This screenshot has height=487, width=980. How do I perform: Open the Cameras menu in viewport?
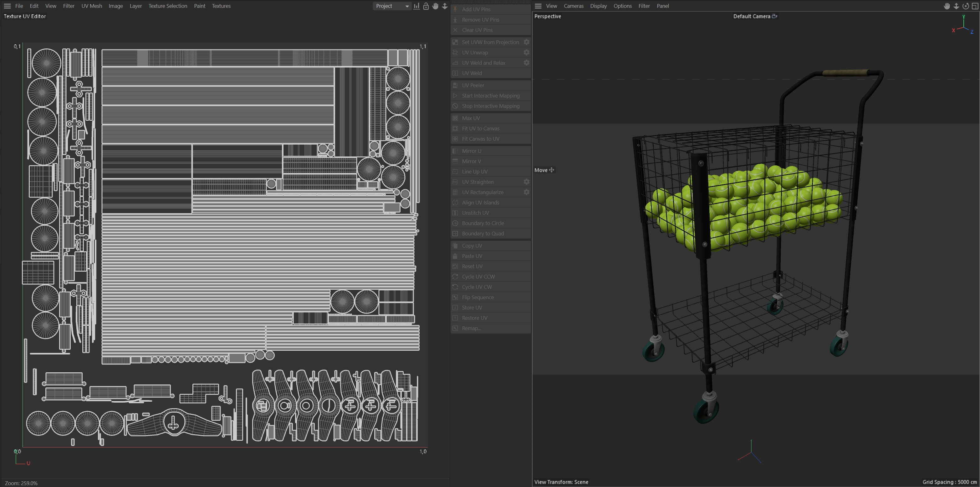coord(573,6)
